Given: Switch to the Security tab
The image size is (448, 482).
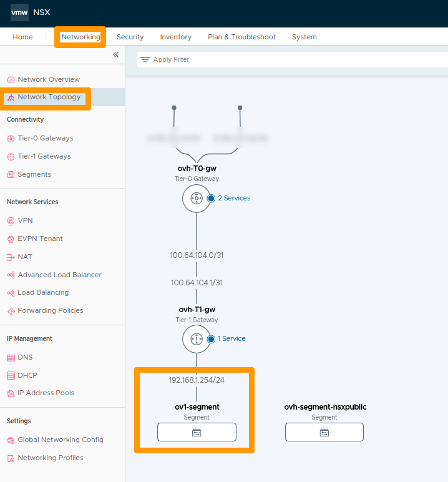Looking at the screenshot, I should pos(130,37).
